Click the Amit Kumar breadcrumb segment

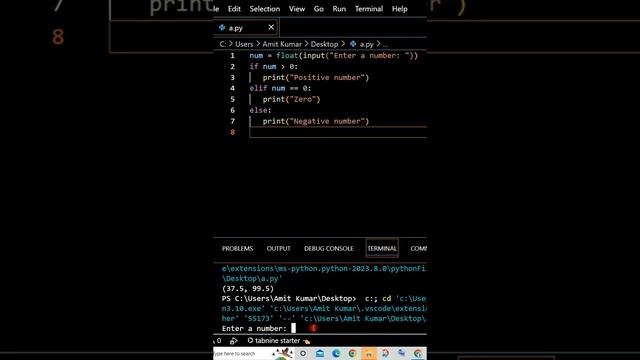(282, 44)
